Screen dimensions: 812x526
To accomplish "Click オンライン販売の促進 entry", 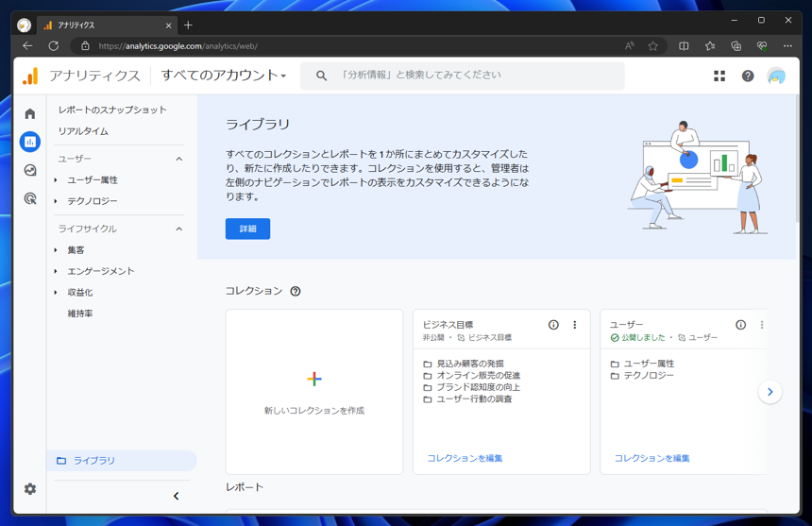I will point(478,375).
